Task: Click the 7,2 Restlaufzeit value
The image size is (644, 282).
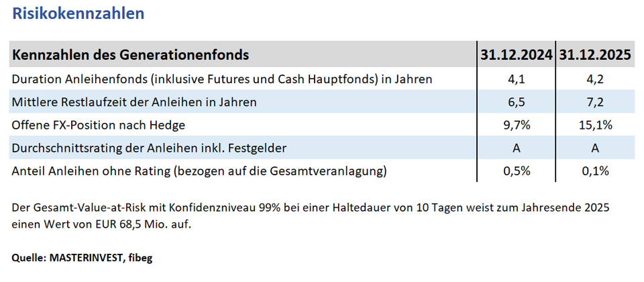Action: point(595,102)
